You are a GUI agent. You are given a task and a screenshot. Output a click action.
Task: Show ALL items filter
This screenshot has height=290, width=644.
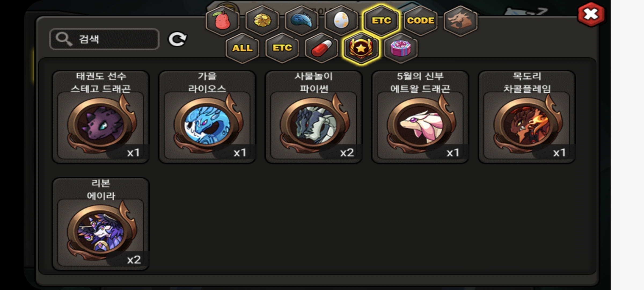[242, 48]
